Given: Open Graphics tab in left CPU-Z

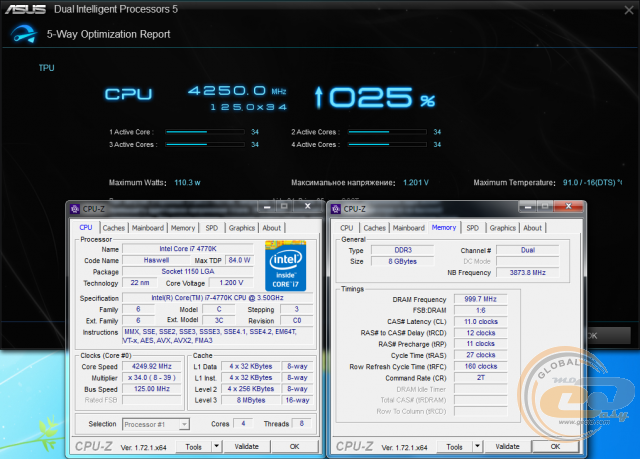Looking at the screenshot, I should click(x=242, y=228).
